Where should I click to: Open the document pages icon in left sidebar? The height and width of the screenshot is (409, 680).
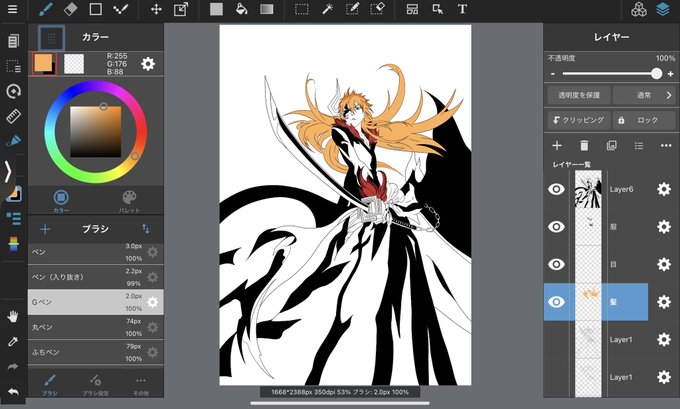[13, 41]
